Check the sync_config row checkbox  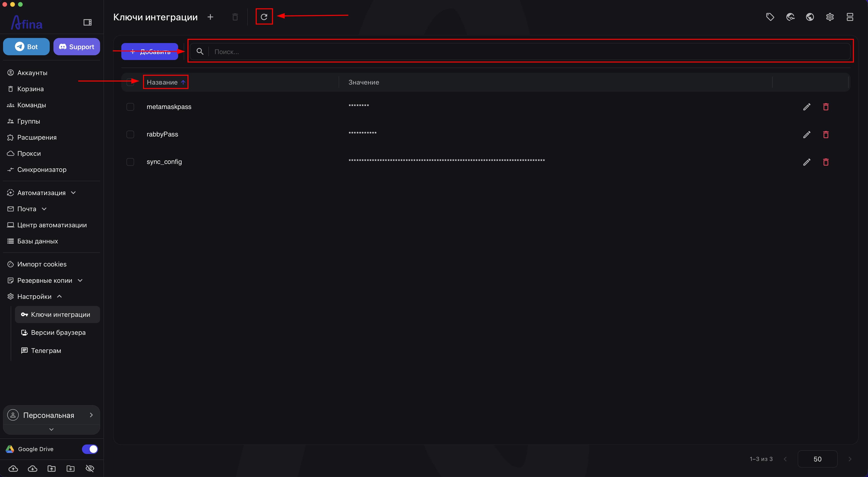(x=130, y=162)
